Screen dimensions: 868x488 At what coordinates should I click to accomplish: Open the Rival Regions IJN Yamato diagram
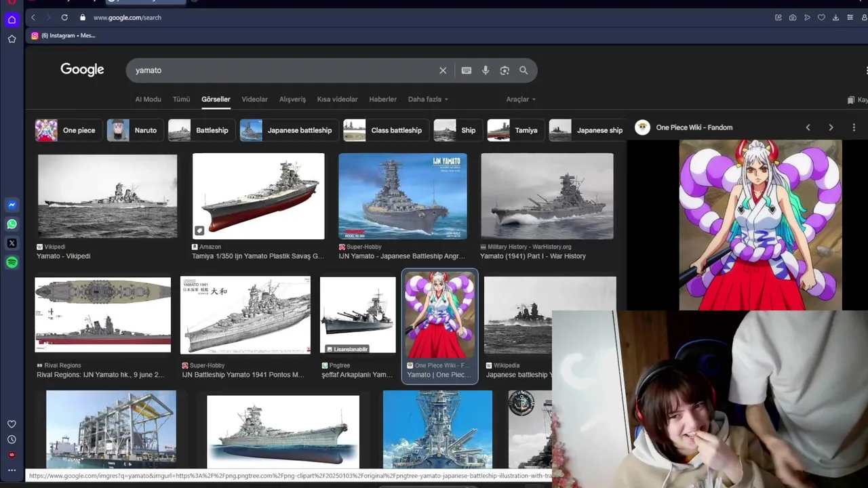(103, 315)
